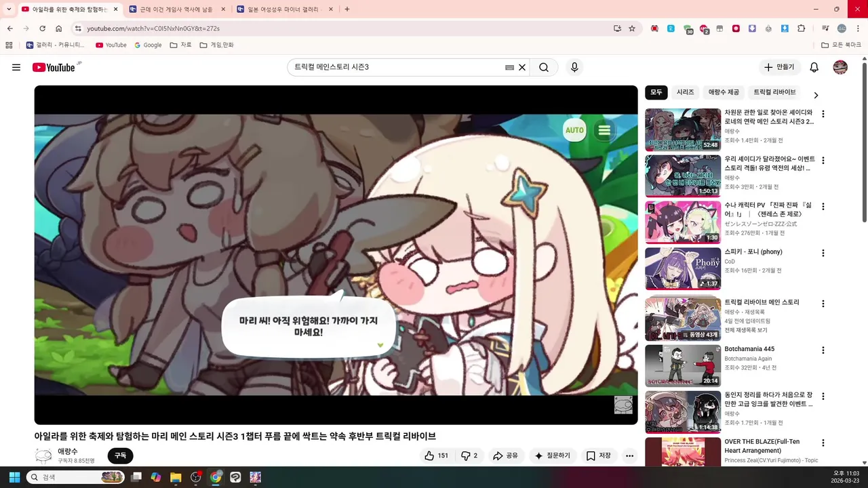868x488 pixels.
Task: Start voice search with microphone
Action: 574,67
